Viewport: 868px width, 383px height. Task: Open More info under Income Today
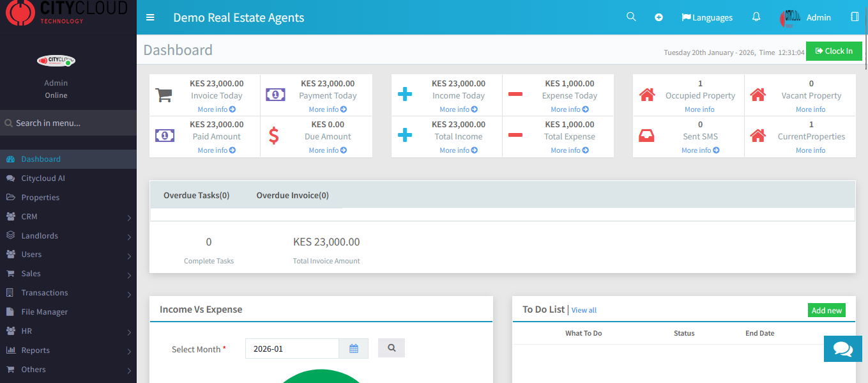[459, 109]
